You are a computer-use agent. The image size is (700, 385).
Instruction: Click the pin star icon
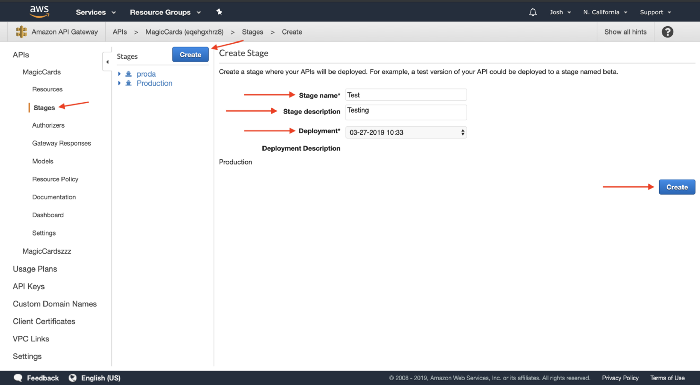pos(219,12)
